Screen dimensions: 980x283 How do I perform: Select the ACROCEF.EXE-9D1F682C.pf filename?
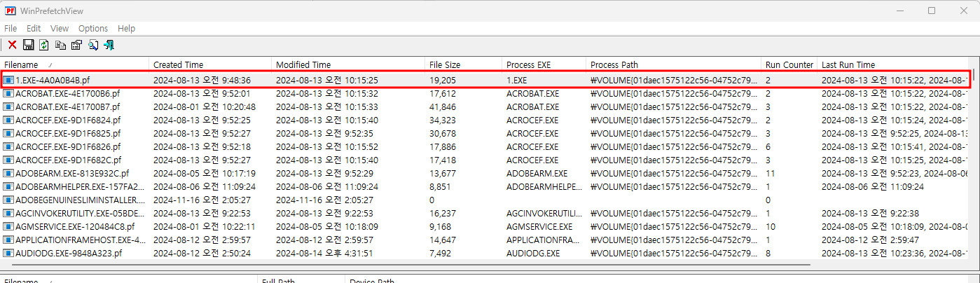point(68,160)
